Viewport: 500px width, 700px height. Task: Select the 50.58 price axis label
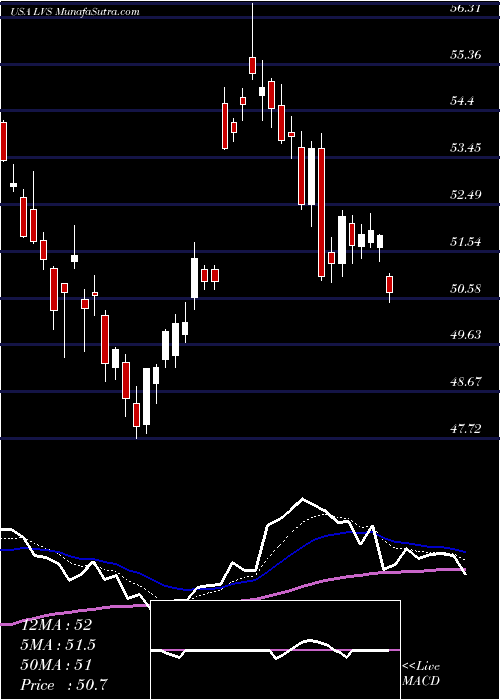[x=466, y=289]
